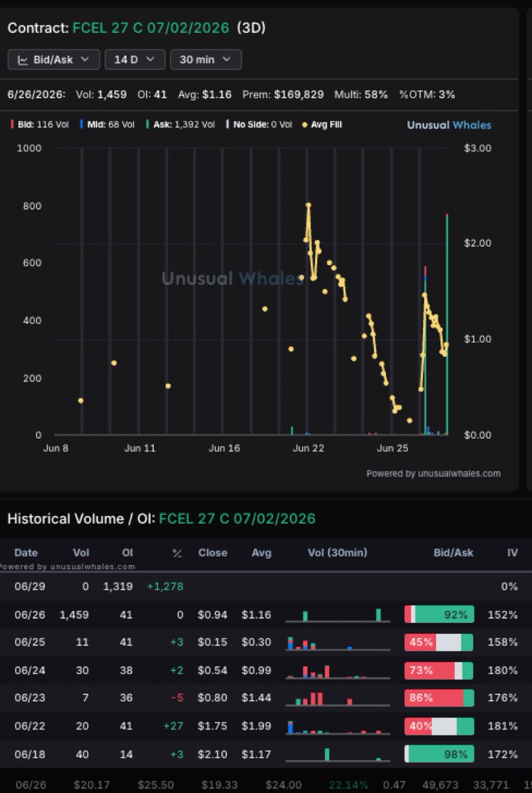
Task: Click the 1,459 volume cell
Action: tap(74, 615)
